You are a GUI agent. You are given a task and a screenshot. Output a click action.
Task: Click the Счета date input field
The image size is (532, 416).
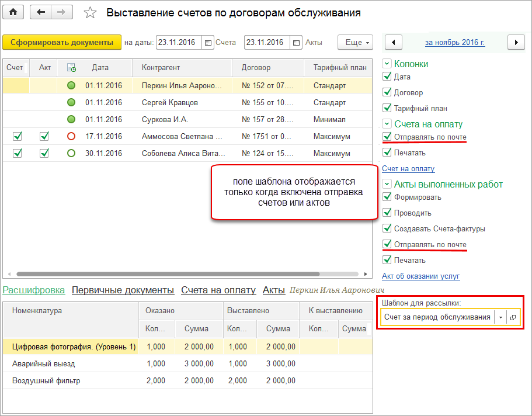pos(179,43)
